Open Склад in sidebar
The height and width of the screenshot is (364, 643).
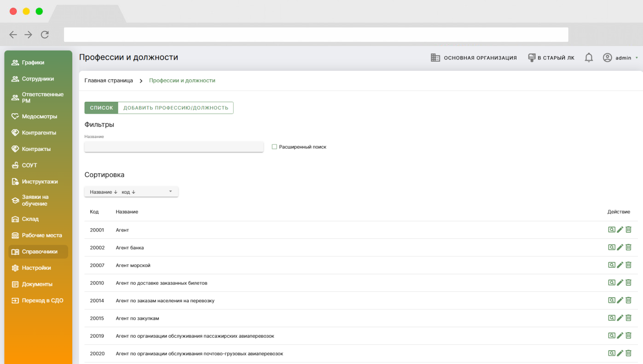[38, 219]
